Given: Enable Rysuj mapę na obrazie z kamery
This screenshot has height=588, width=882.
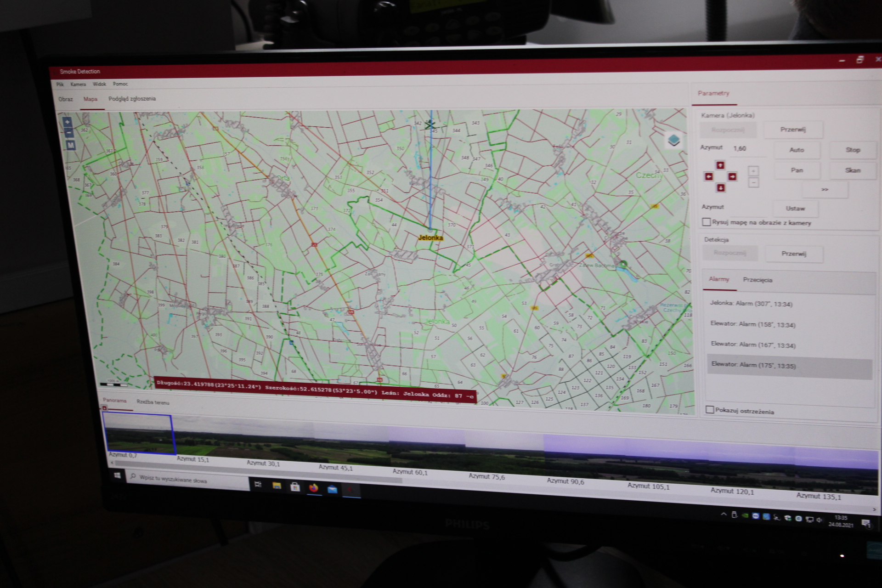Looking at the screenshot, I should coord(707,222).
